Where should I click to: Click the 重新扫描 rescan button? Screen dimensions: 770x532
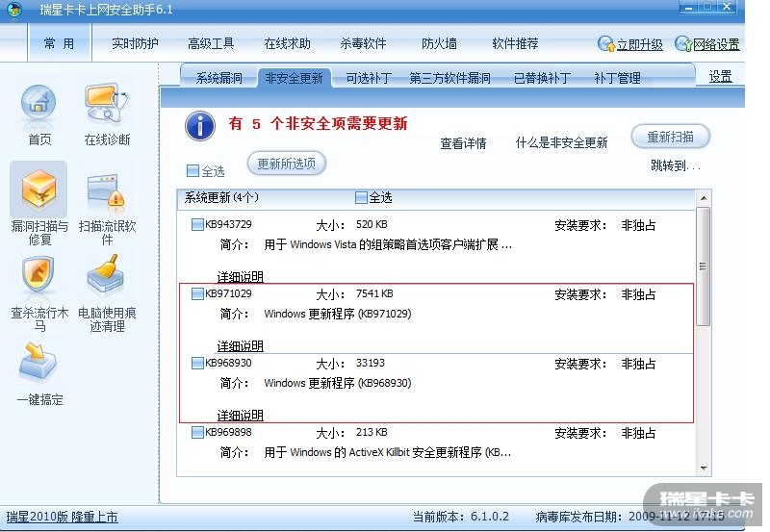pos(670,137)
